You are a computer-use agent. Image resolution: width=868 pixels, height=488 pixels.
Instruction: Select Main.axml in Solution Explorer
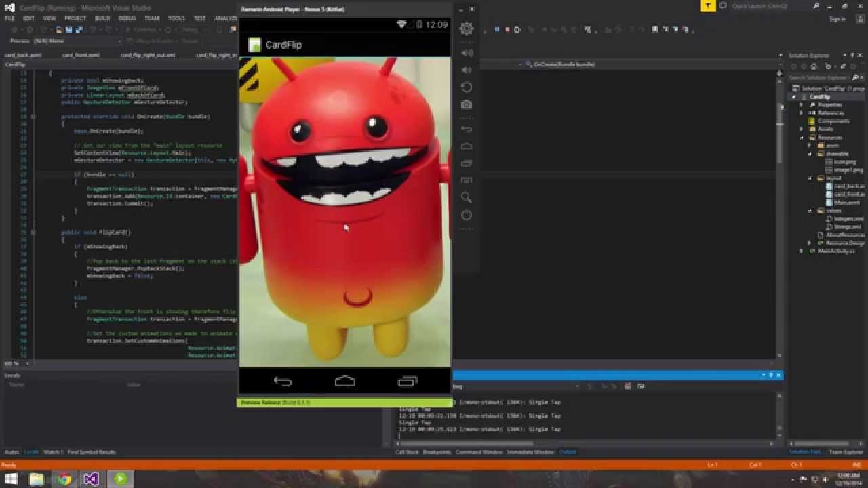point(846,203)
